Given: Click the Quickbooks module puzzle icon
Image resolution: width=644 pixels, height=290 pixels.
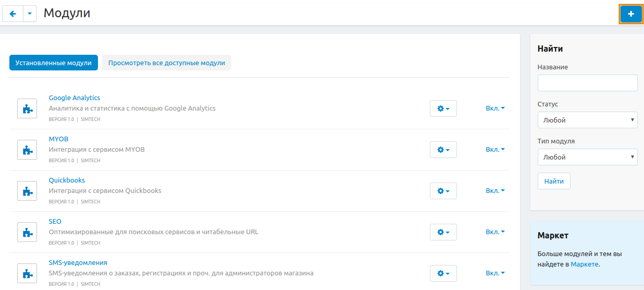Looking at the screenshot, I should pos(27,191).
